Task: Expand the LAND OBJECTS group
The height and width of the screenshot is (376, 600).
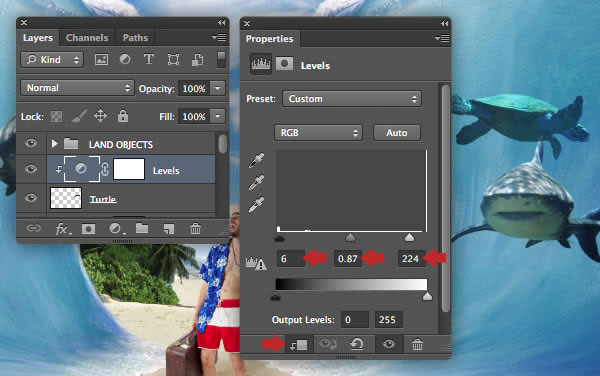Action: click(54, 143)
